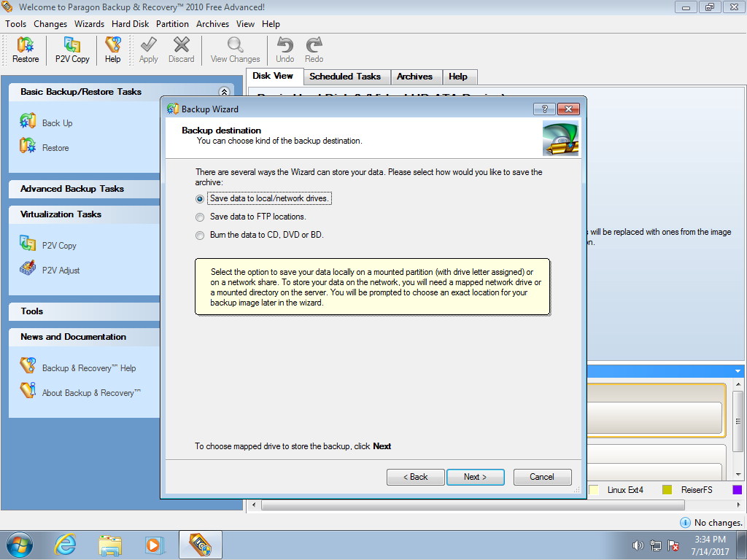Select Save data to FTP locations
This screenshot has height=560, width=747.
tap(200, 217)
